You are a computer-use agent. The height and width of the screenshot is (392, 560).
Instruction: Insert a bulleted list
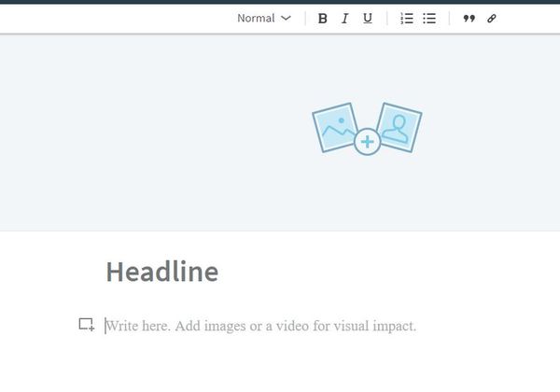pyautogui.click(x=429, y=19)
